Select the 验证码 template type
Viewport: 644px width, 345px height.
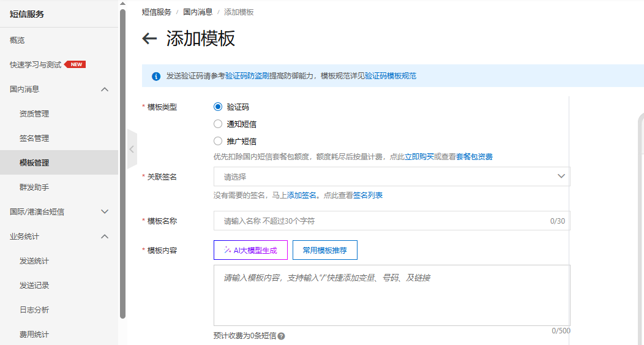tap(218, 107)
